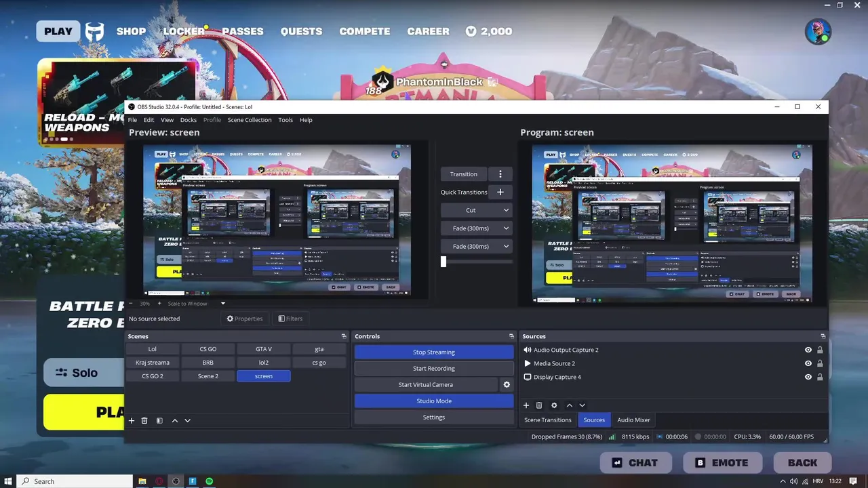
Task: Click the Windows taskbar Search box
Action: click(x=75, y=481)
